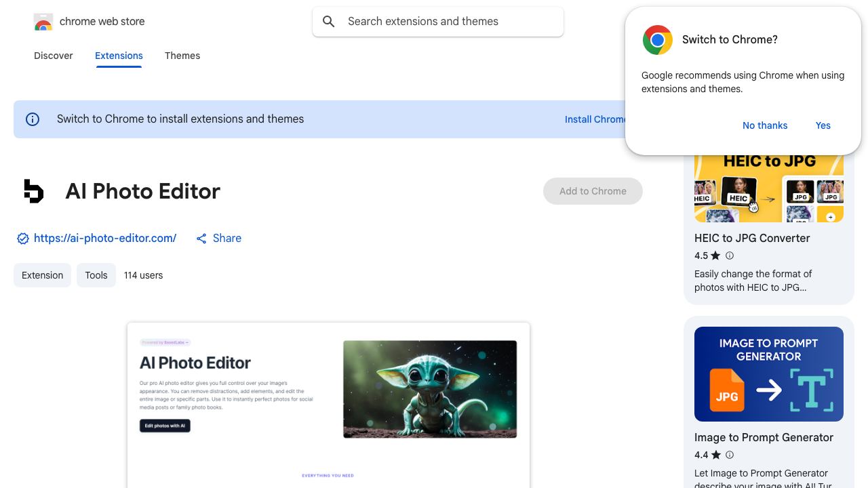This screenshot has height=488, width=868.
Task: Click the HEIC to JPG Converter title
Action: 752,239
